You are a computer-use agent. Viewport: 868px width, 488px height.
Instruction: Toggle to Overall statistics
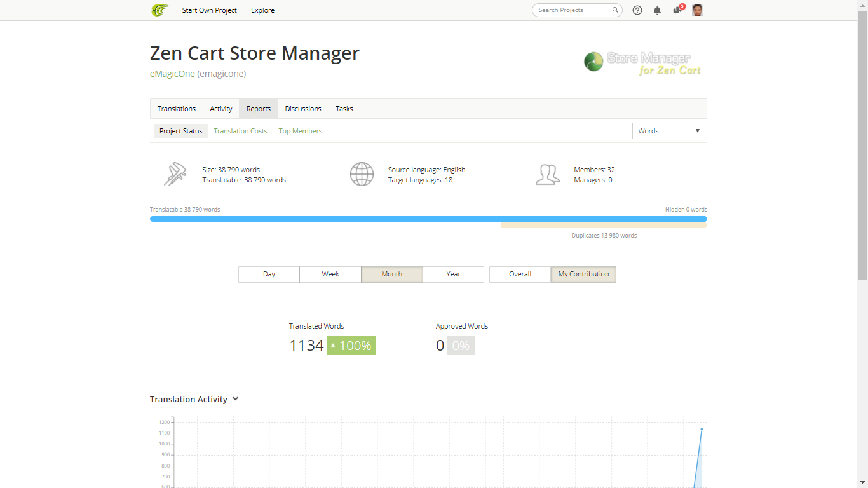pos(520,274)
